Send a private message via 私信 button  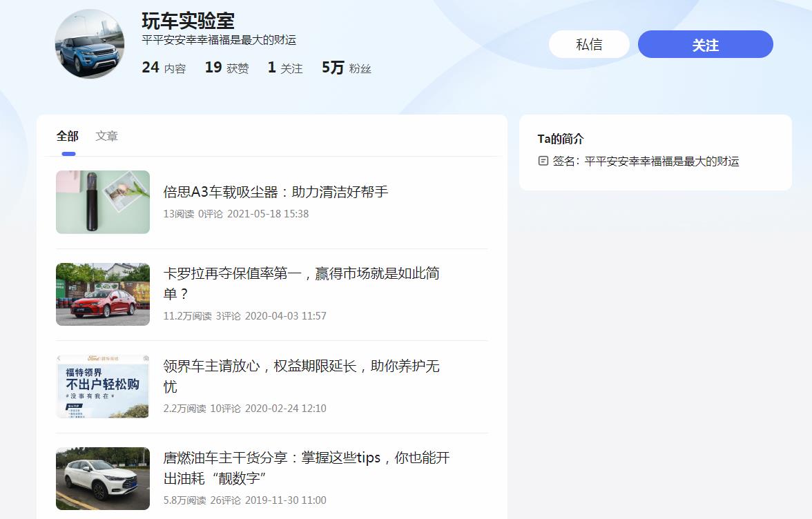(590, 44)
